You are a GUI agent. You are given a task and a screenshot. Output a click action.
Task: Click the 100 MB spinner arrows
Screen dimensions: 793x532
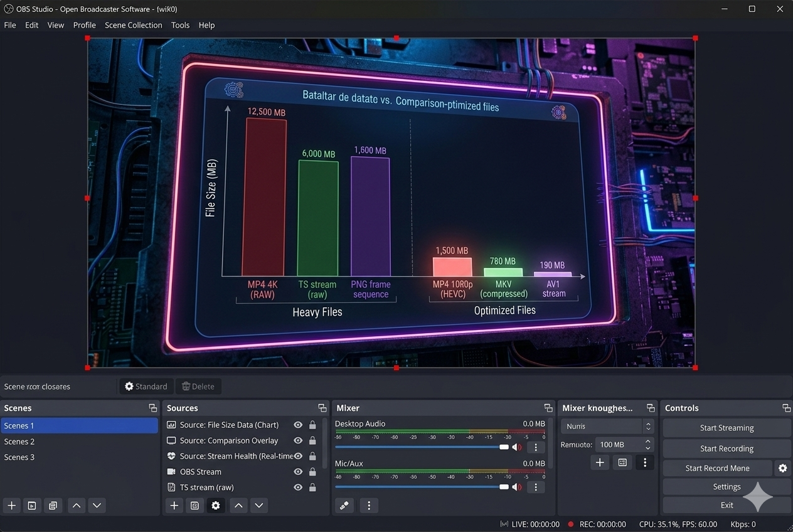coord(647,444)
